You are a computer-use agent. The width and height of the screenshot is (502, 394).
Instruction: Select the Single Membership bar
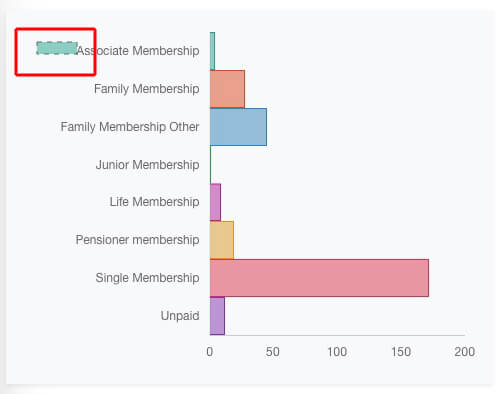click(x=319, y=278)
